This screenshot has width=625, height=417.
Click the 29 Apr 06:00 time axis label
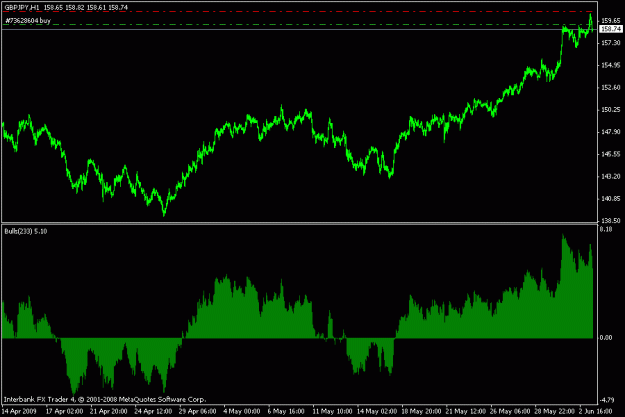197,411
